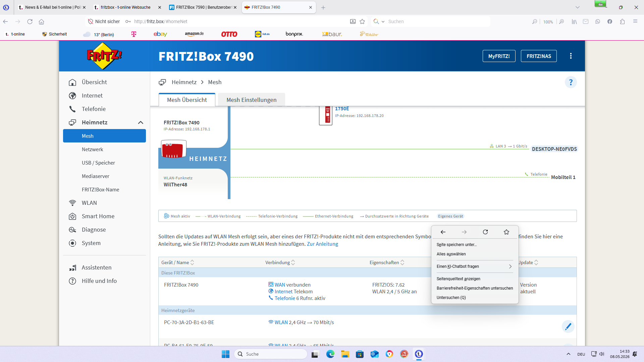Click the edit pencil for PC-70-3A-2D-B1-63-BE
644x362 pixels.
click(x=568, y=326)
